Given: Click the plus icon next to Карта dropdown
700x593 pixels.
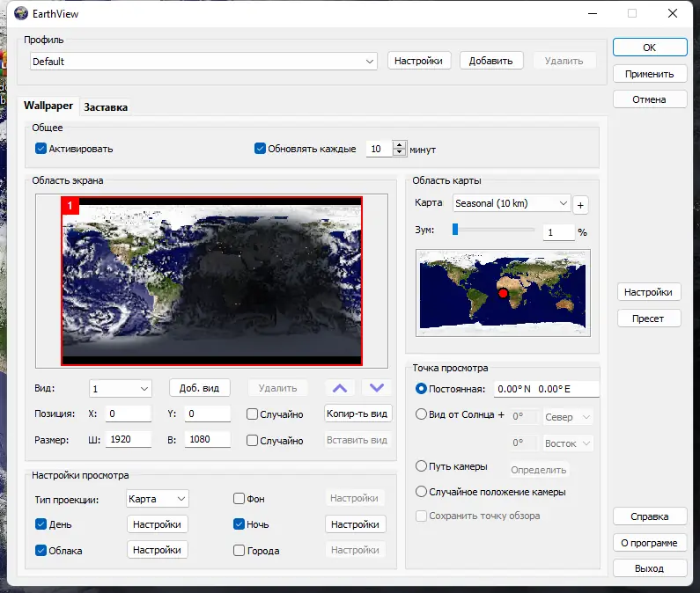Looking at the screenshot, I should [580, 205].
